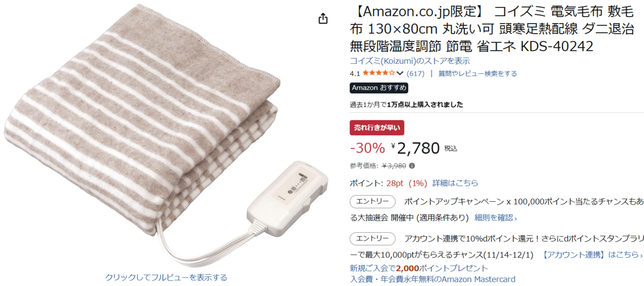Open 詳細はこちら points details link

pos(455,183)
